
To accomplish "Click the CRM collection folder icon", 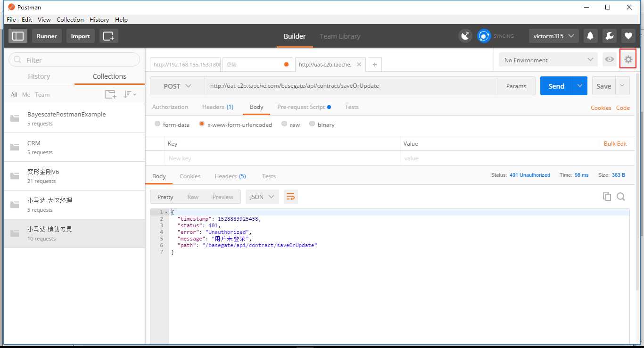I will click(15, 147).
